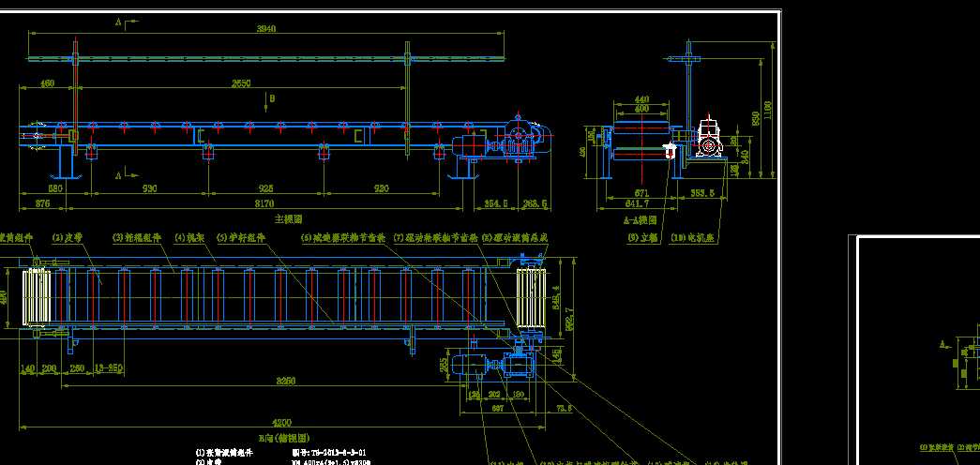The image size is (980, 465).
Task: Click the 925 support spacing dimension
Action: [x=265, y=188]
